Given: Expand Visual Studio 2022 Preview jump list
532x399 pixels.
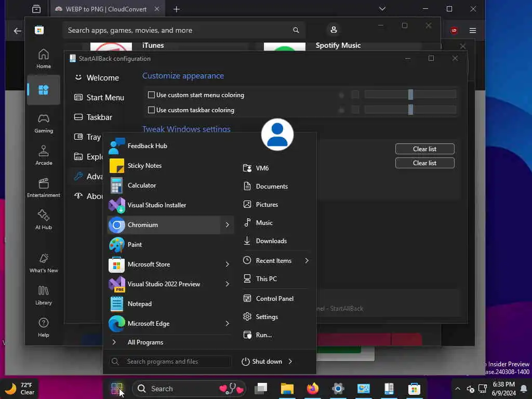Looking at the screenshot, I should [x=228, y=284].
